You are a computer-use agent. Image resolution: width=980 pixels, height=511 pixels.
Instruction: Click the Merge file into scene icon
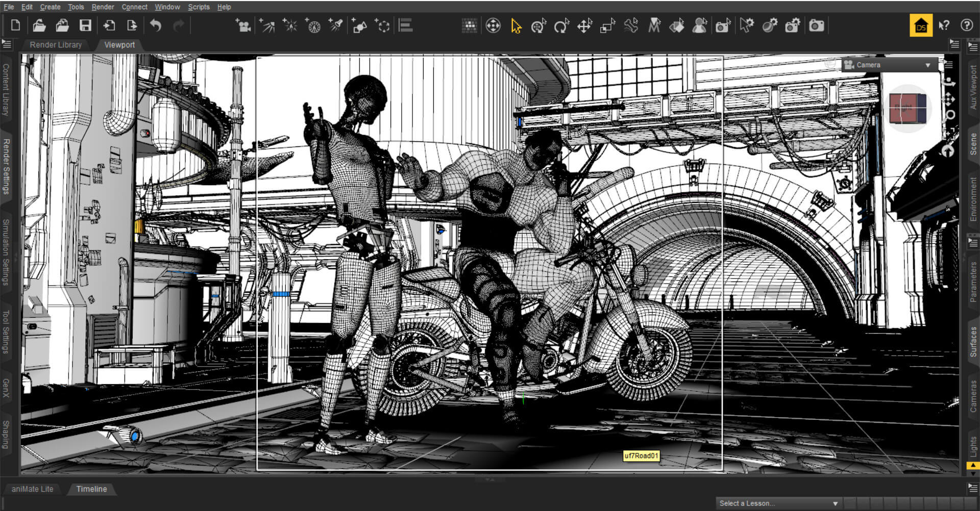point(62,25)
